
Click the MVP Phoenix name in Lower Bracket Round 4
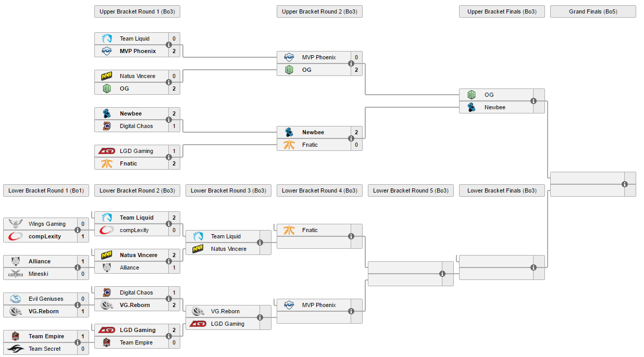point(319,305)
